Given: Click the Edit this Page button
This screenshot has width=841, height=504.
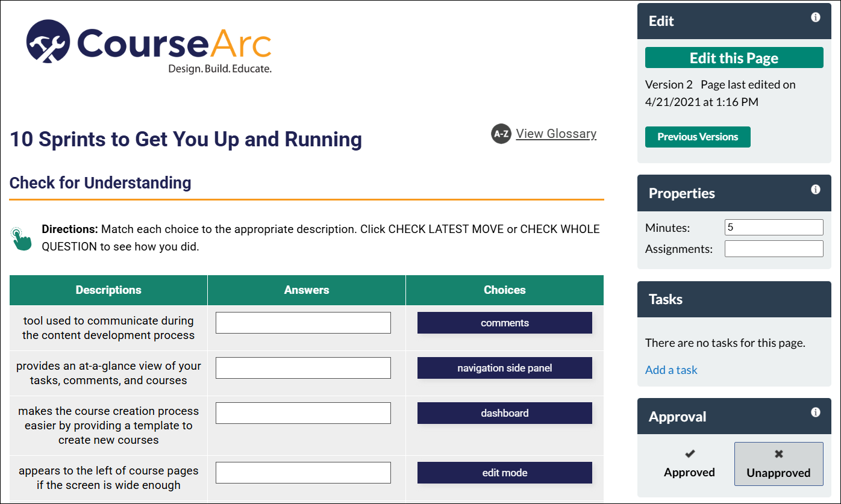Looking at the screenshot, I should (x=734, y=58).
